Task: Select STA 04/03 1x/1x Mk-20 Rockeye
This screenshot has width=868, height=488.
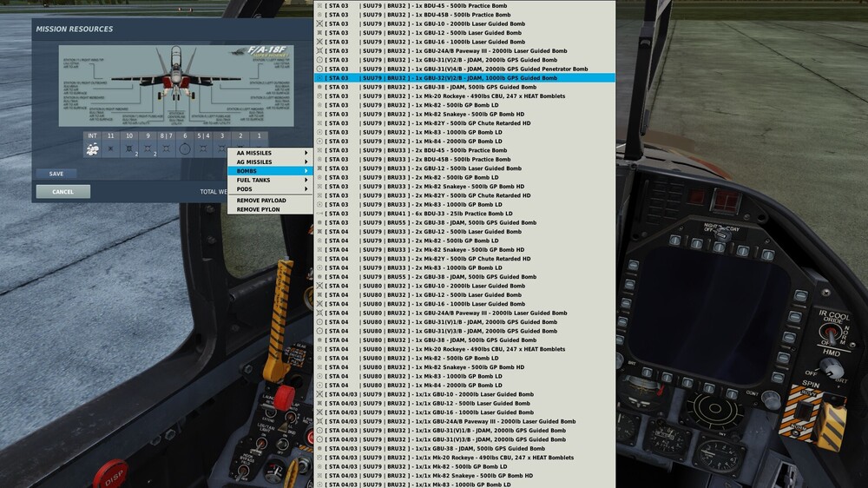Action: [x=464, y=458]
